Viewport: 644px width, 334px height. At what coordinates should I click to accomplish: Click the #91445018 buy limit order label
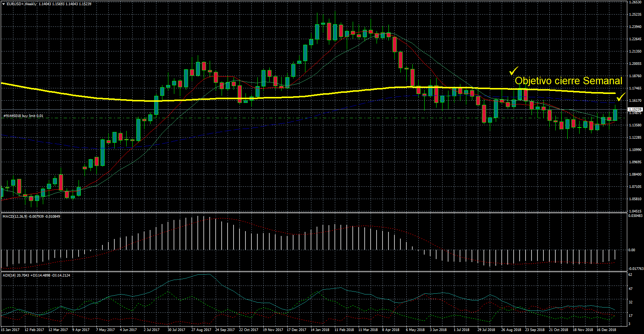click(23, 116)
